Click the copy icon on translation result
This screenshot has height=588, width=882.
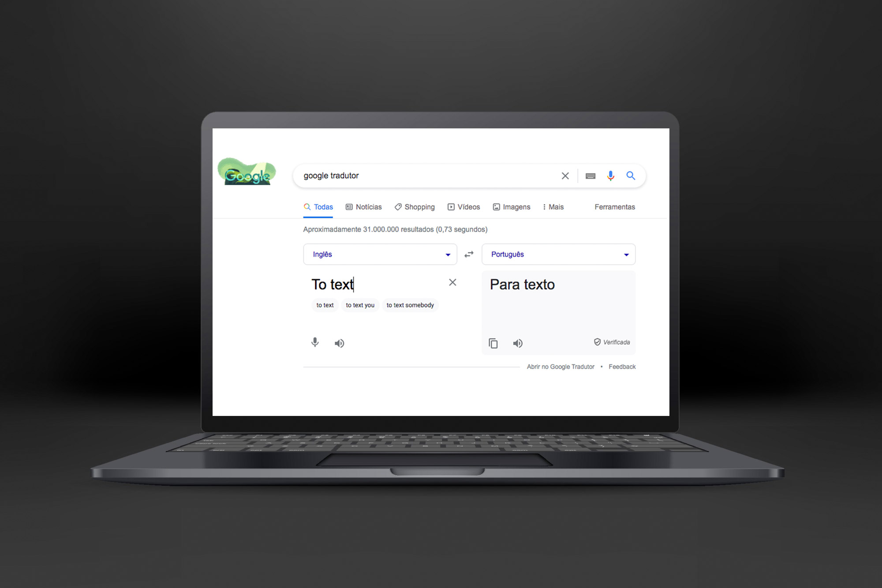click(x=493, y=343)
